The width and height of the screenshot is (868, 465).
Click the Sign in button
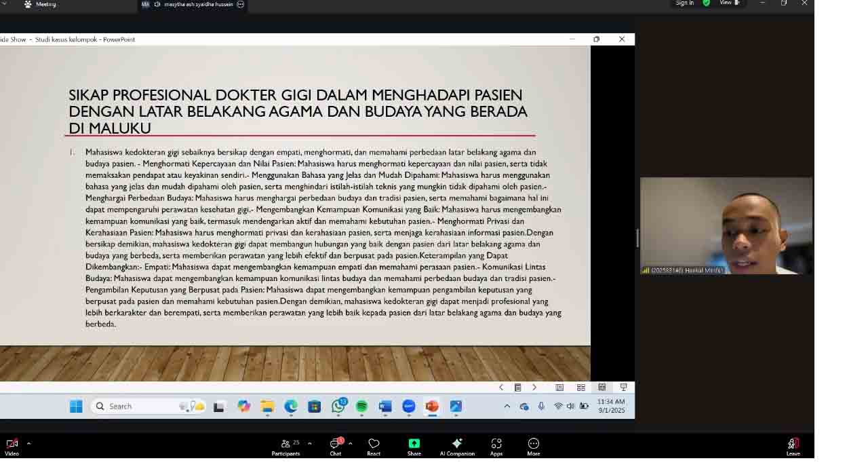(x=684, y=3)
